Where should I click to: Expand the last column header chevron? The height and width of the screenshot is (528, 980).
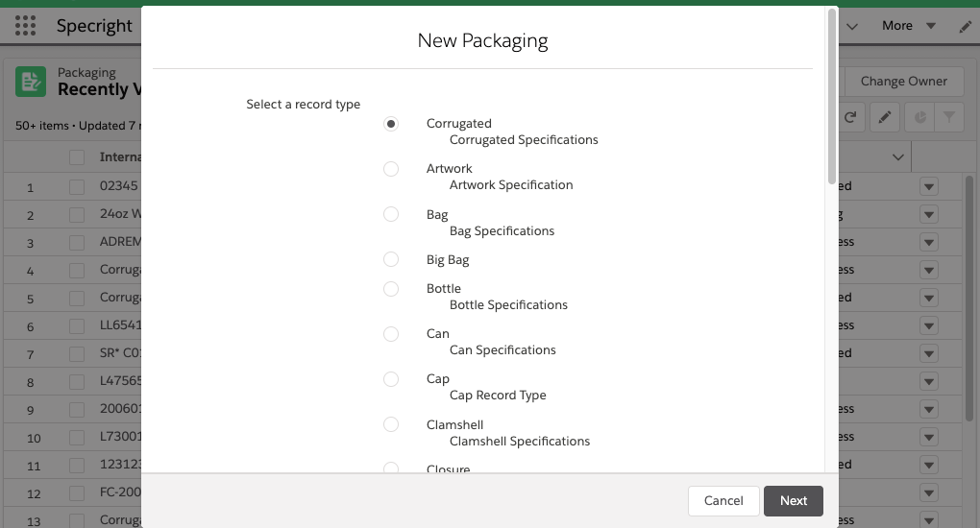click(x=898, y=157)
